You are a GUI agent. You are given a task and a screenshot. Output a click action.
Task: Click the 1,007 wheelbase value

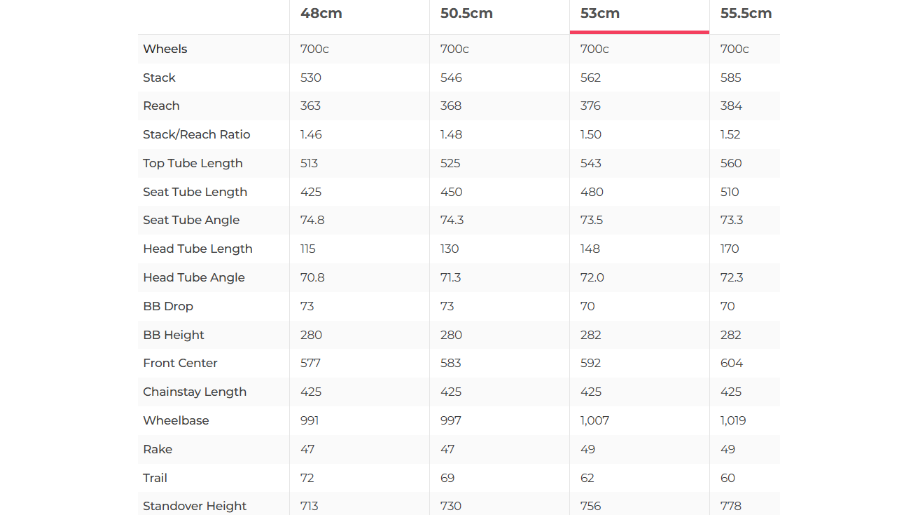594,421
